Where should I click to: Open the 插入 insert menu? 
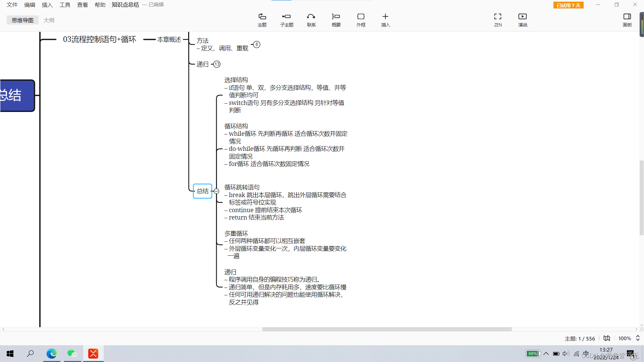coord(385,20)
